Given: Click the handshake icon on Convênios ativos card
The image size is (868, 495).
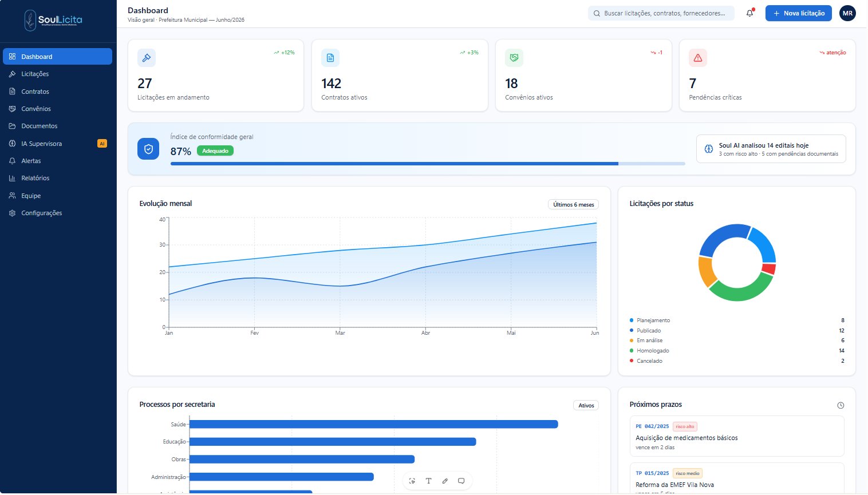Looking at the screenshot, I should 514,58.
